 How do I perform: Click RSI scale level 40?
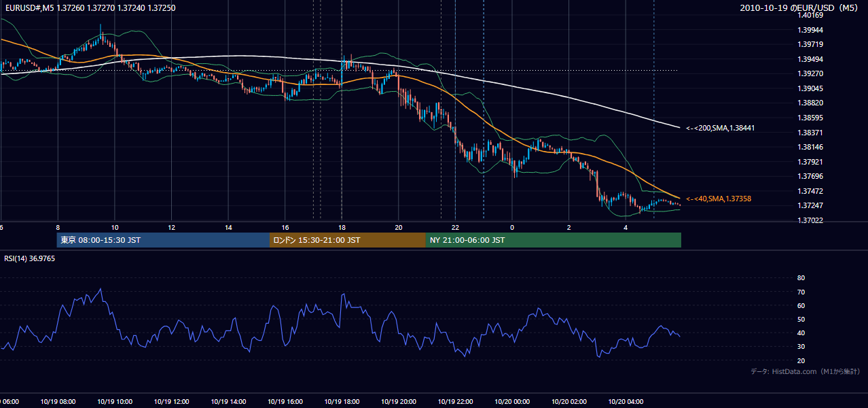point(801,333)
